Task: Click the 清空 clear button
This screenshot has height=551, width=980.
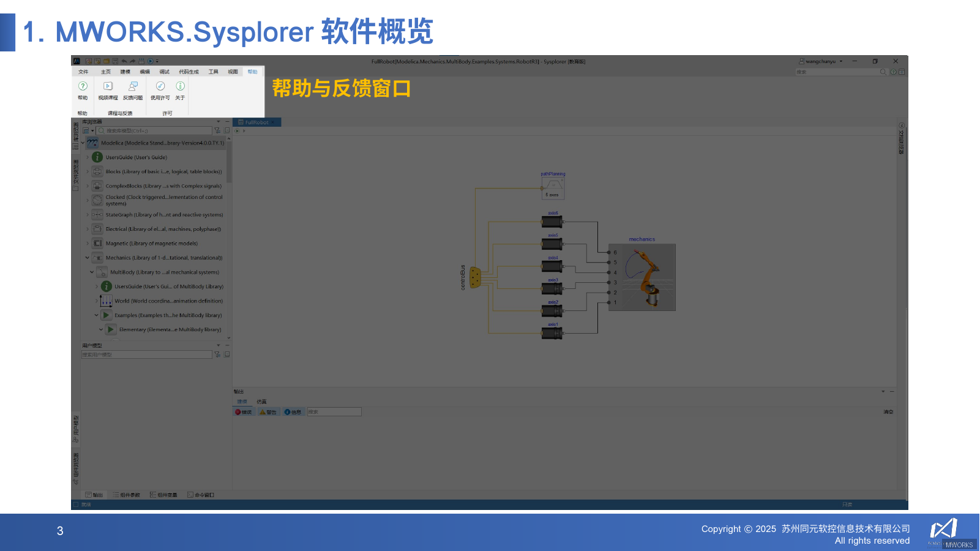Action: [889, 411]
